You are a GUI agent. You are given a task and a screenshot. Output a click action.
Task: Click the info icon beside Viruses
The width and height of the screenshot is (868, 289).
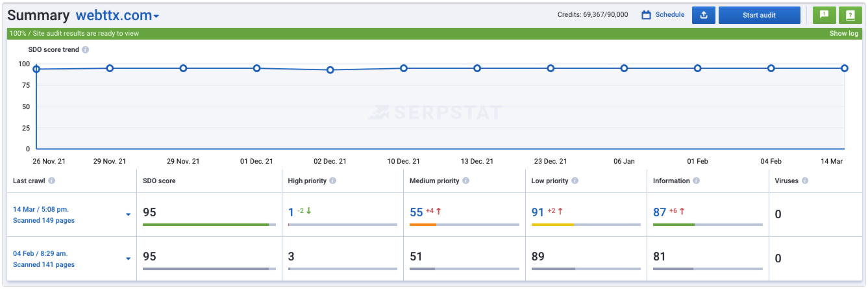[x=805, y=181]
